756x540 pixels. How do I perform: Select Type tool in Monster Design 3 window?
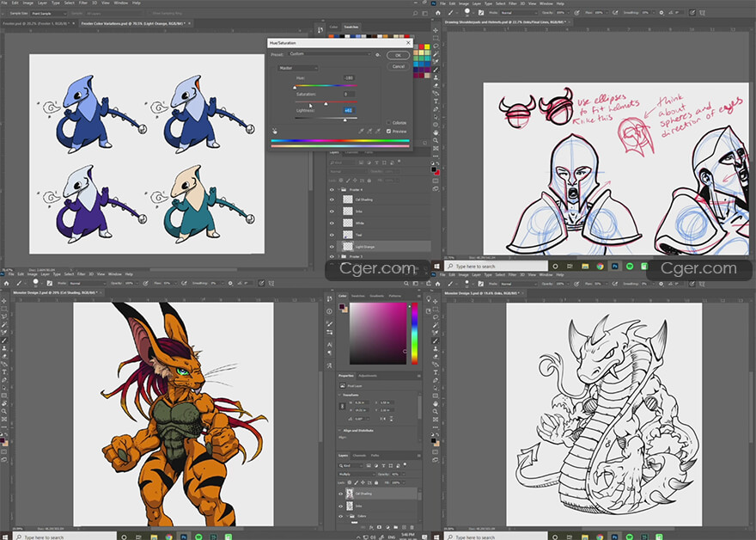(436, 372)
